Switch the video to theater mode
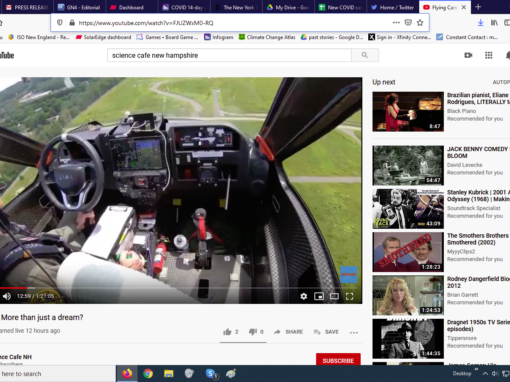510x382 pixels. coord(334,296)
